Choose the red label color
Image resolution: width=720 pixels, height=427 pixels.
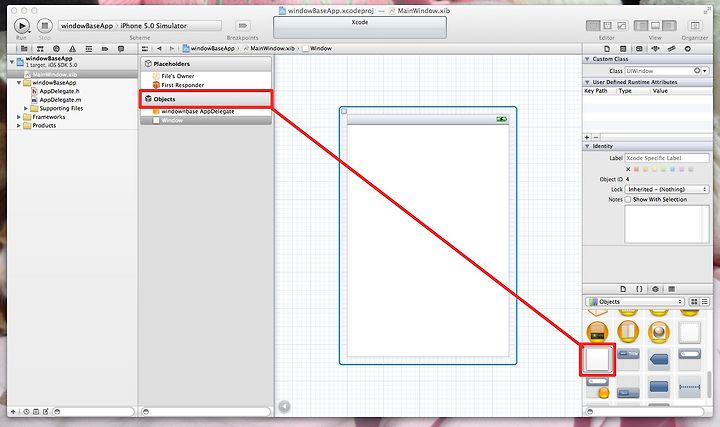(636, 169)
